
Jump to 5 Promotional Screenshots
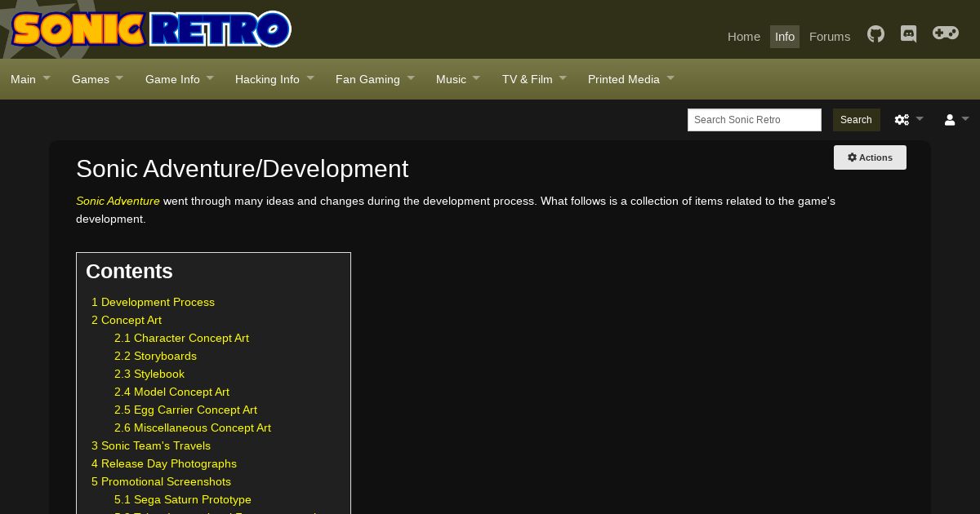click(x=161, y=481)
